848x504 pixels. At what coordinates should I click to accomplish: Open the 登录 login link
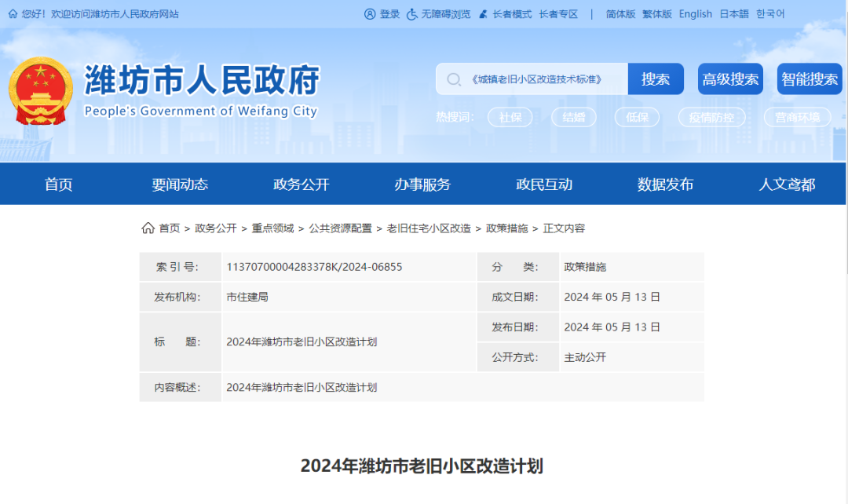point(389,14)
